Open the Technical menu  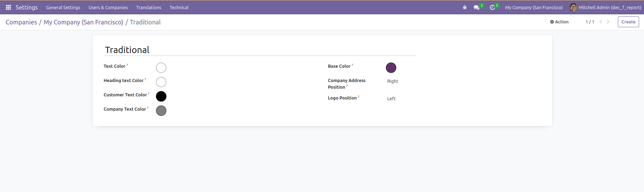(x=179, y=7)
